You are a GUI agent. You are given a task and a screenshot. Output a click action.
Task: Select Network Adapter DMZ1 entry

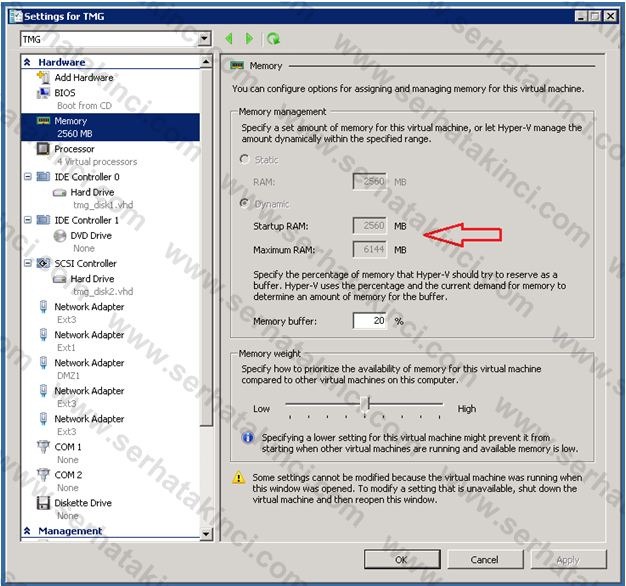click(110, 369)
